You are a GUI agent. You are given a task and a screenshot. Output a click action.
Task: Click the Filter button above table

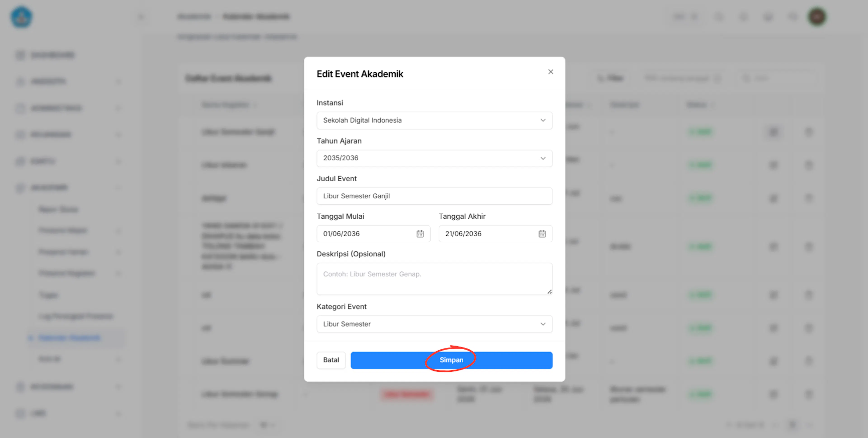pyautogui.click(x=610, y=78)
